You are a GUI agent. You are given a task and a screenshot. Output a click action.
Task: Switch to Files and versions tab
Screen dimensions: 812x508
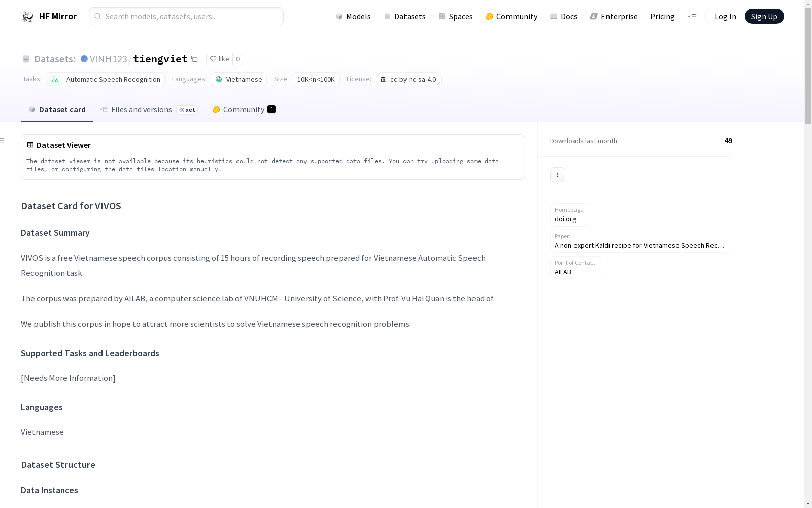149,110
